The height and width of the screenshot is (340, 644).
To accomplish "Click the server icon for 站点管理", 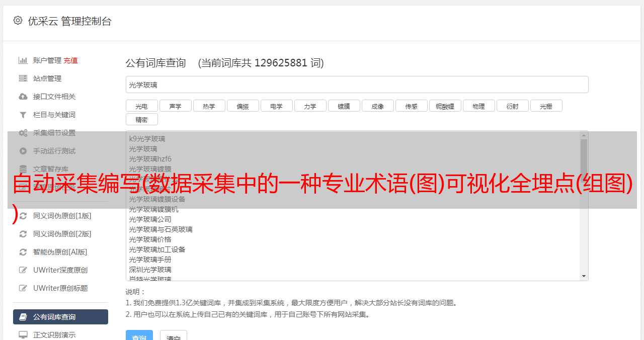I will (x=23, y=78).
